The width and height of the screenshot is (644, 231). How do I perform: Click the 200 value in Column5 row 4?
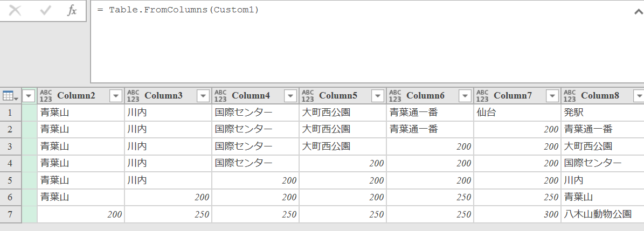click(x=343, y=163)
